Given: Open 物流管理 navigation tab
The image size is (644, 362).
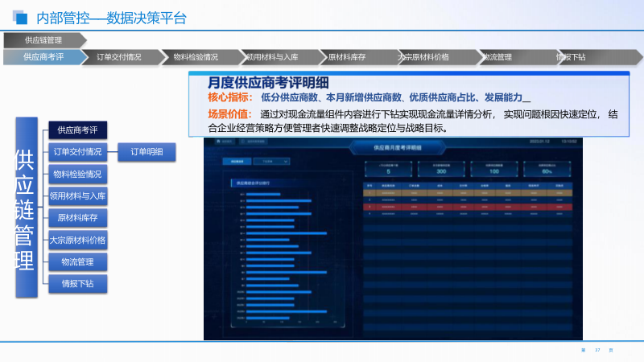Looking at the screenshot, I should point(497,57).
